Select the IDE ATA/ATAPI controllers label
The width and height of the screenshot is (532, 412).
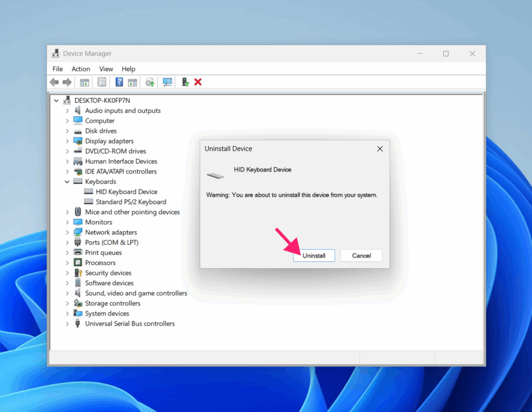pos(121,171)
